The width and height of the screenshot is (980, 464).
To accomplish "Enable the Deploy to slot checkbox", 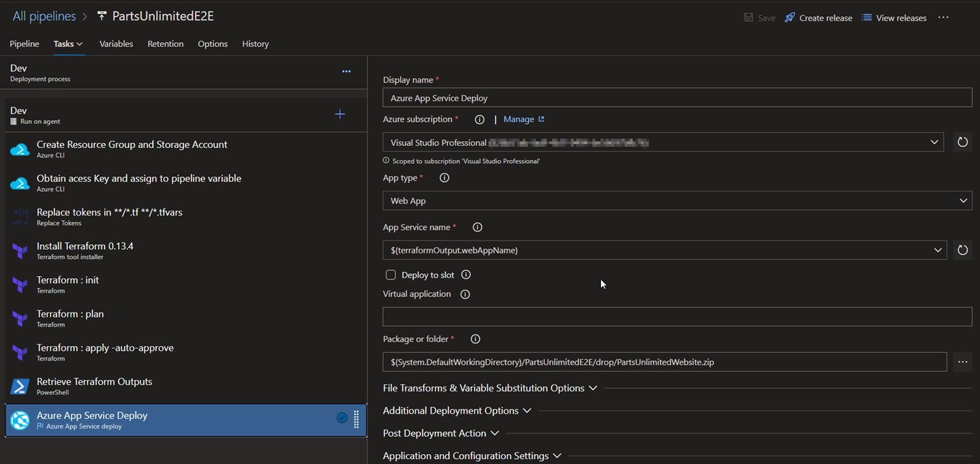I will [x=390, y=275].
